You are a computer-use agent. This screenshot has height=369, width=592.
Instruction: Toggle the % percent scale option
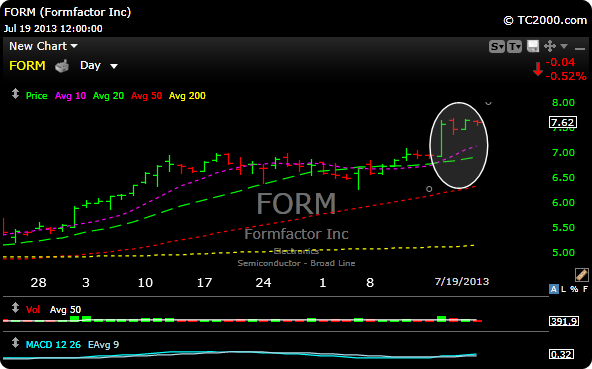click(x=574, y=289)
